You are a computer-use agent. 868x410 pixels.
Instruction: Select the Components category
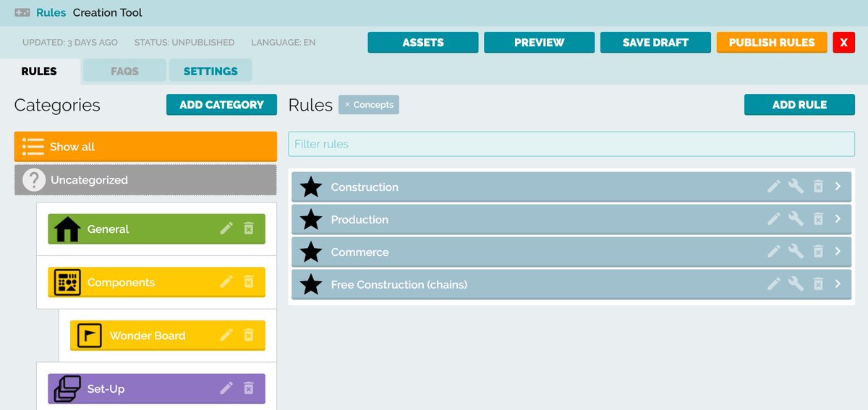(x=156, y=282)
